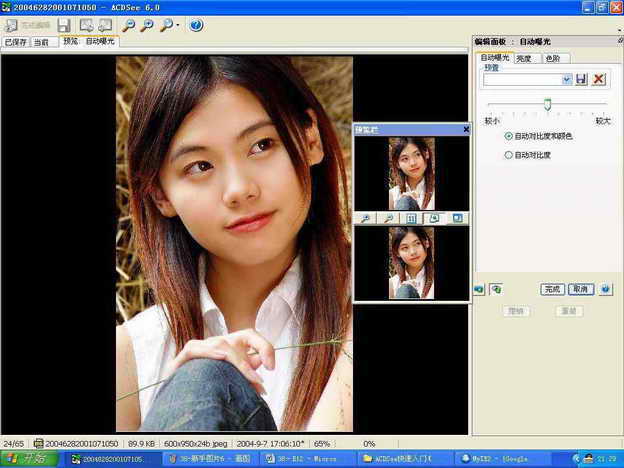Save the current preset with the floppy icon

click(x=581, y=79)
